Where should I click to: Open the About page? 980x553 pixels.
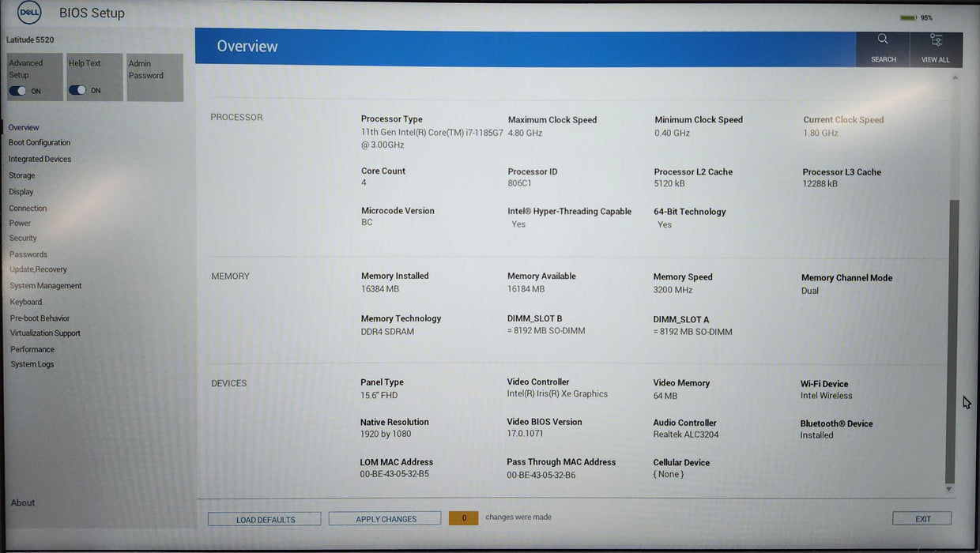click(x=22, y=502)
